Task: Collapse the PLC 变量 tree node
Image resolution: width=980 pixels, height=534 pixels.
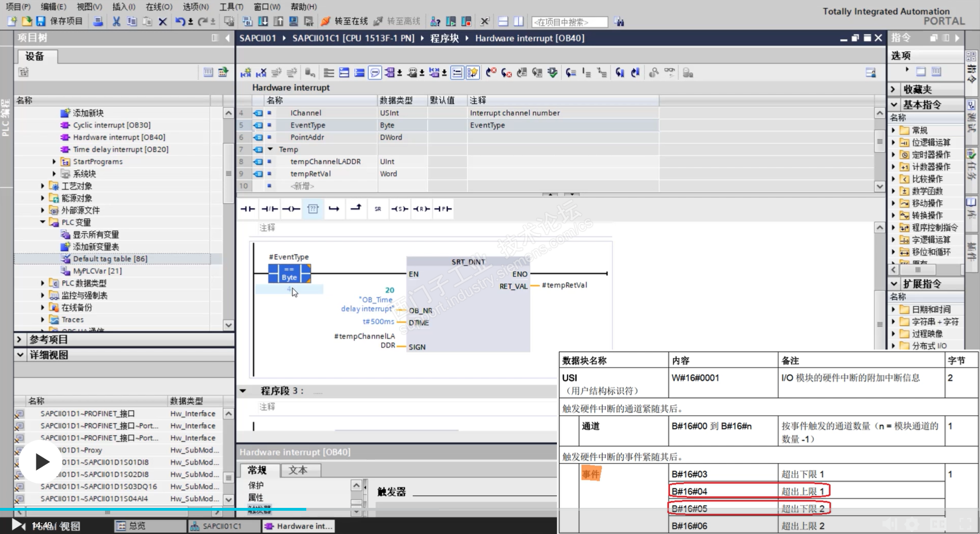Action: click(43, 222)
